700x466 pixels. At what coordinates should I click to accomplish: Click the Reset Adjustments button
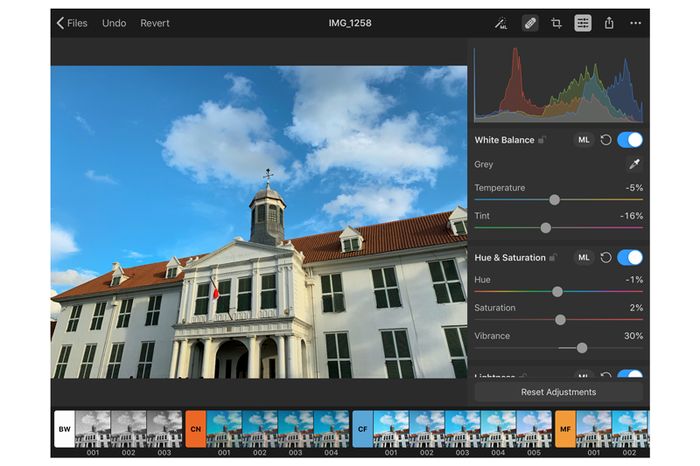click(x=558, y=392)
